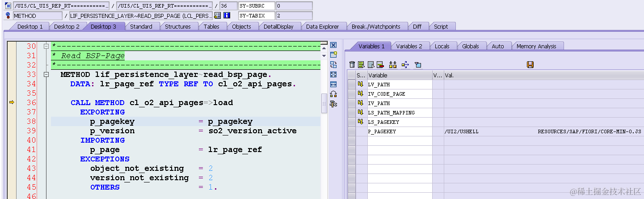Click the program icon before /UI5/CL_UI5_REP_RT field
The width and height of the screenshot is (644, 199).
[8, 6]
